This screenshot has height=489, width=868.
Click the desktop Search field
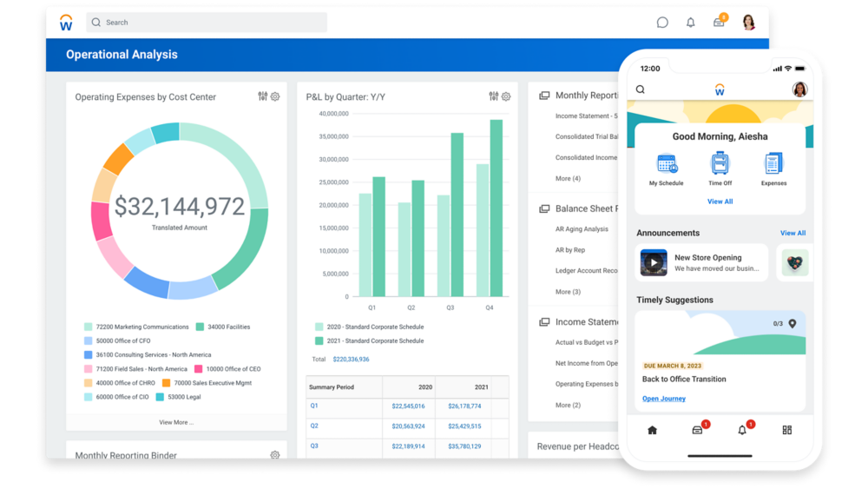click(207, 23)
